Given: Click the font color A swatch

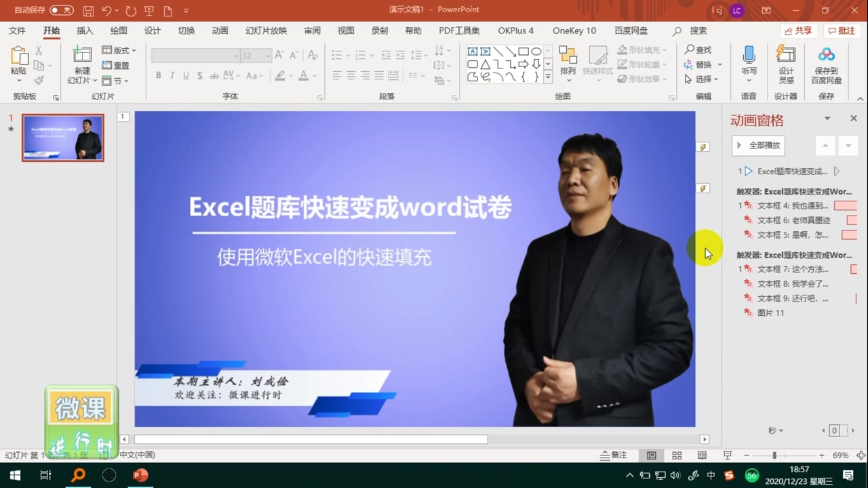Looking at the screenshot, I should coord(304,75).
